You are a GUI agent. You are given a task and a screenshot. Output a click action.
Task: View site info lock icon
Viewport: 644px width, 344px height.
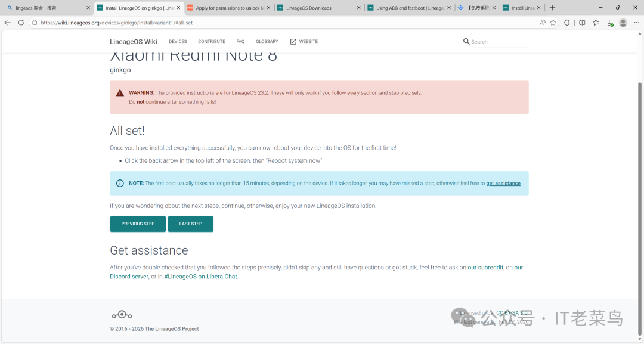click(35, 23)
